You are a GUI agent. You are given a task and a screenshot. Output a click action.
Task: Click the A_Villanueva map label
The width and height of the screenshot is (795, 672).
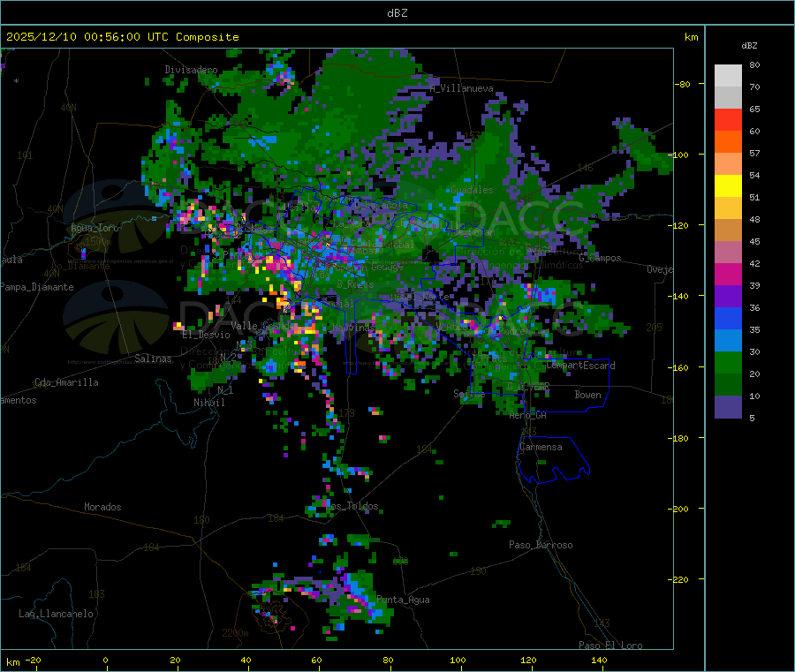pos(461,88)
